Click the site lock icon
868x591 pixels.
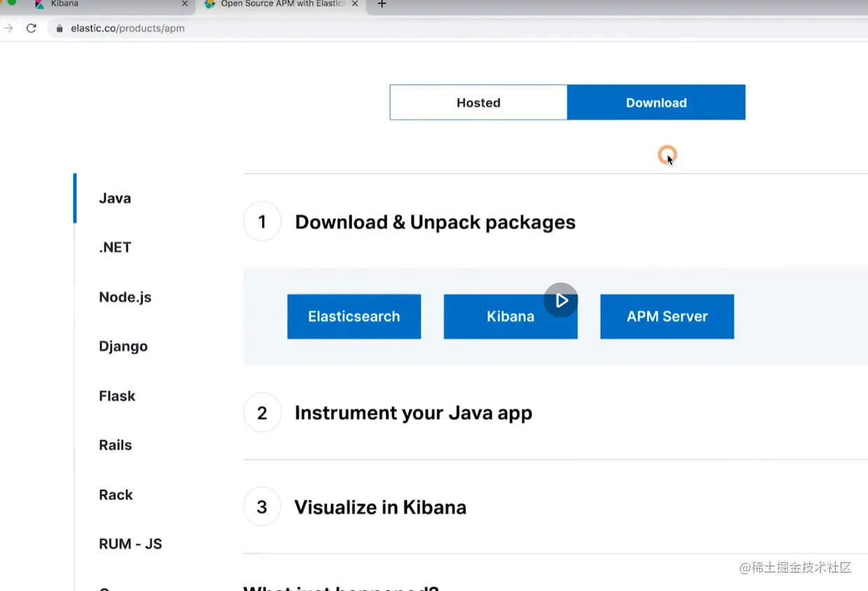(x=59, y=29)
